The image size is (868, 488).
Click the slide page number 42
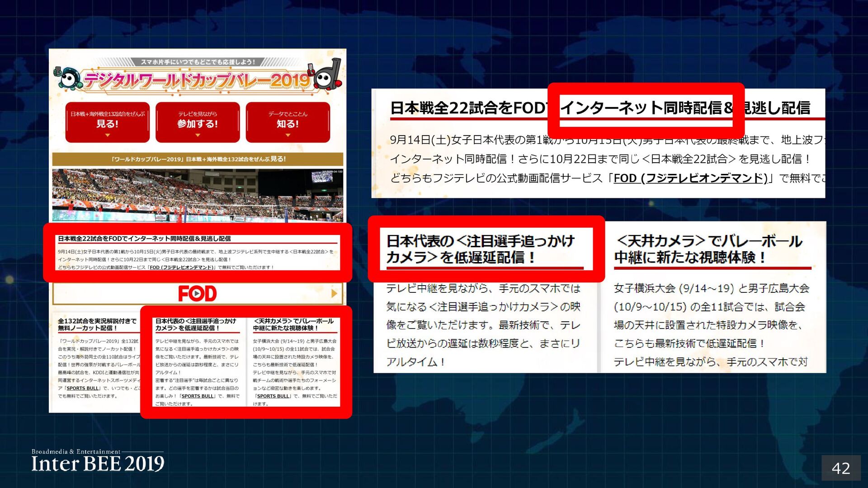[x=840, y=468]
